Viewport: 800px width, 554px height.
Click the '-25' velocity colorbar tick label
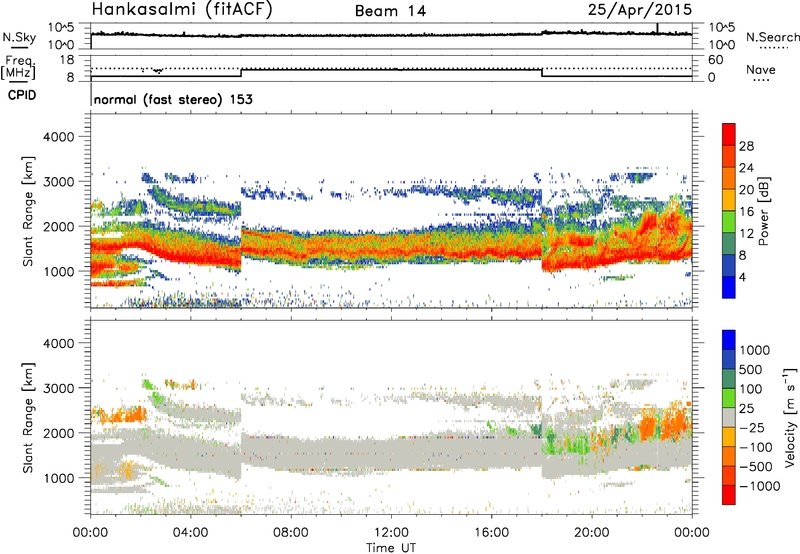tap(752, 427)
